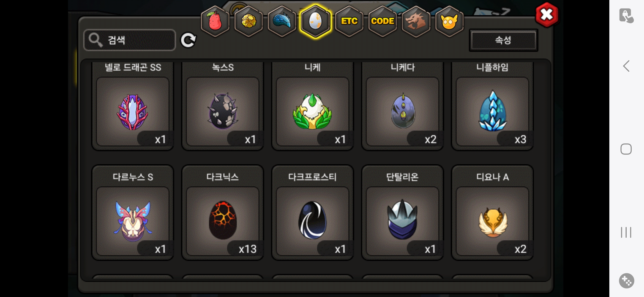644x297 pixels.
Task: Select the 디오나 A golden winged egg
Action: (x=493, y=213)
